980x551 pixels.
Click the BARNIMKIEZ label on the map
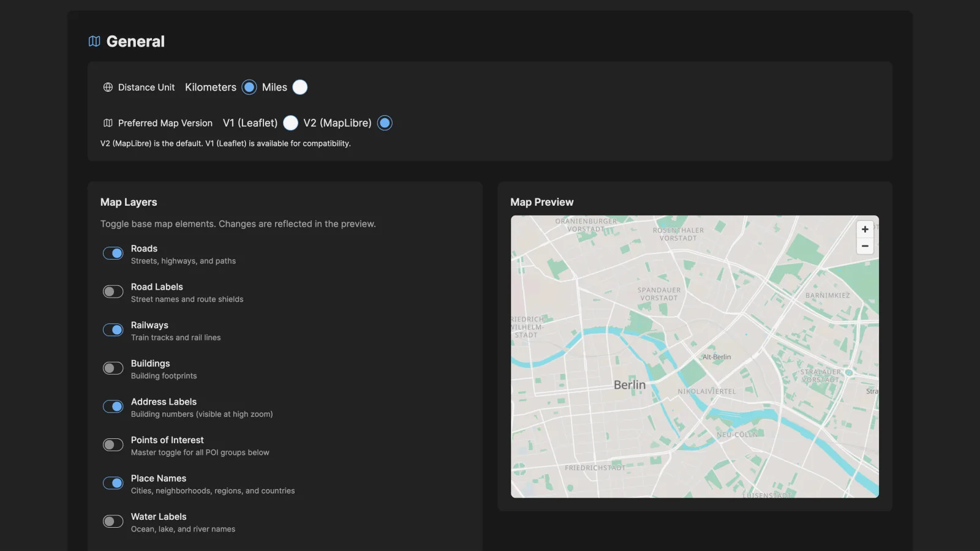click(827, 296)
